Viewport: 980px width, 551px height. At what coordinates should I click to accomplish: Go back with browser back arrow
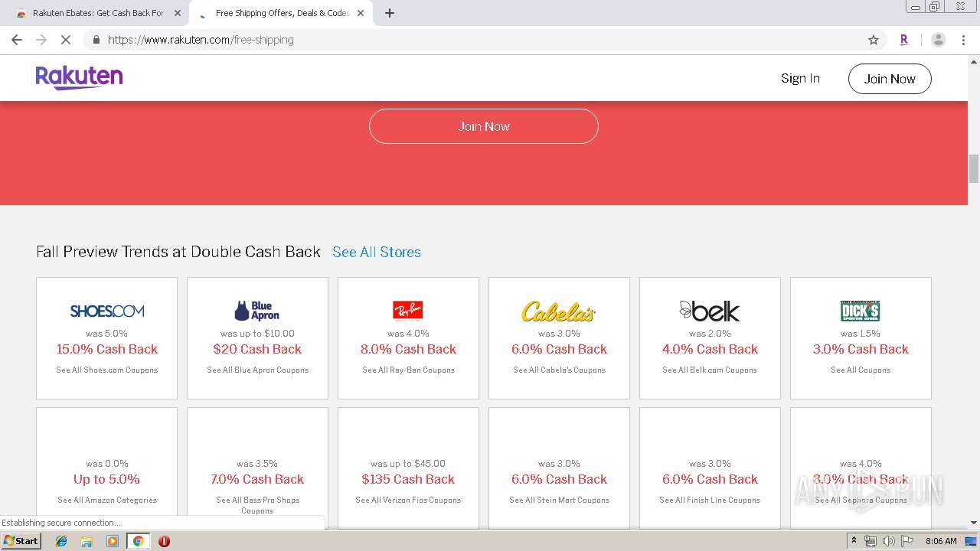point(17,40)
